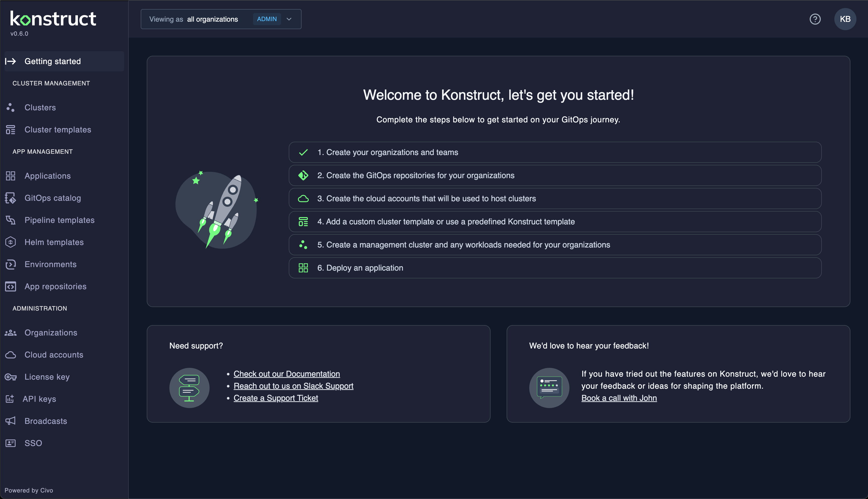868x499 pixels.
Task: Open step 2 Create the GitOps repositories
Action: click(555, 175)
